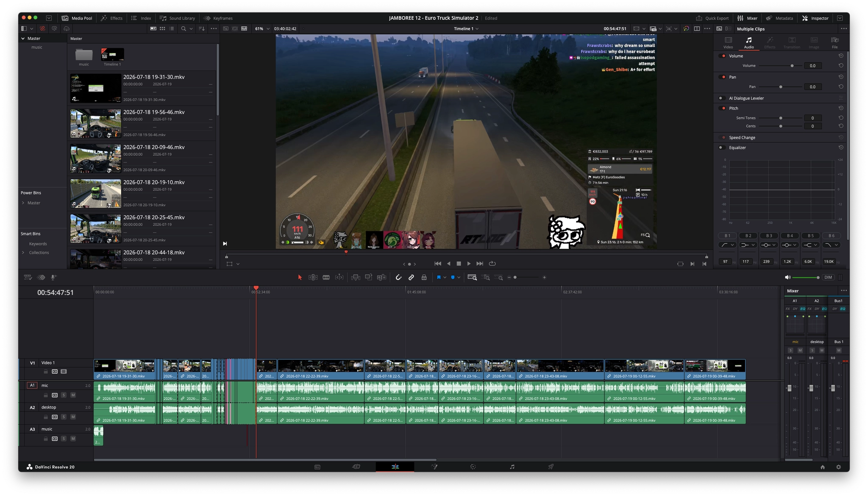This screenshot has height=496, width=868.
Task: Mute the A3 music track header
Action: (73, 439)
